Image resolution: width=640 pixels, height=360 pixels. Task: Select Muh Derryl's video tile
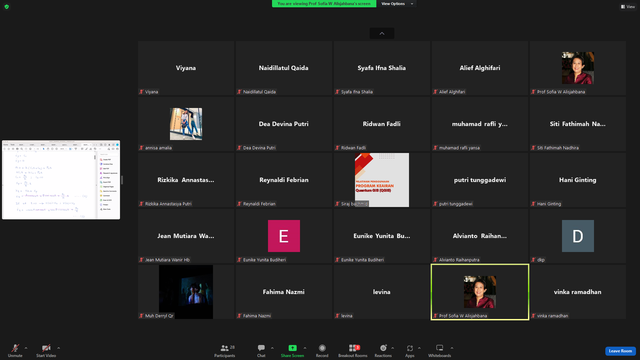[x=186, y=291]
